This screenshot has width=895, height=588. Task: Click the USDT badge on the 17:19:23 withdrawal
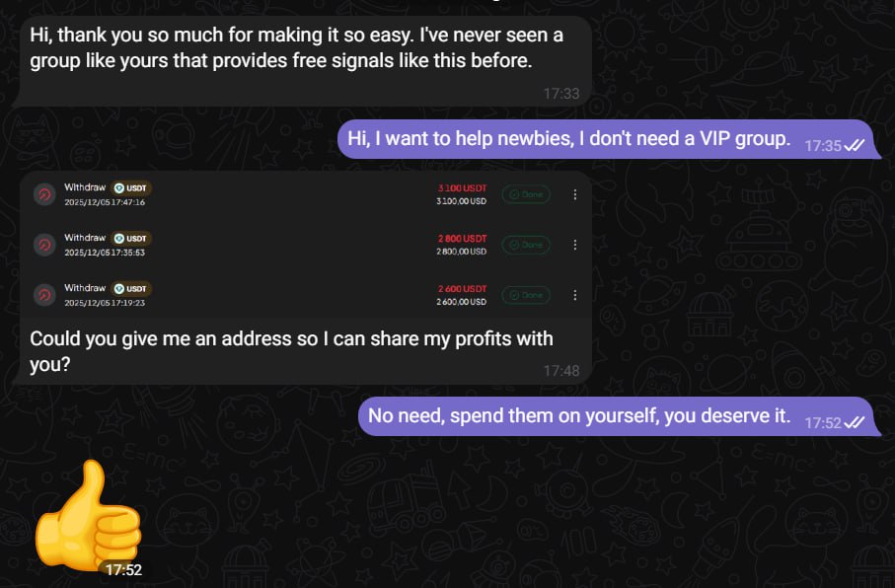point(131,288)
